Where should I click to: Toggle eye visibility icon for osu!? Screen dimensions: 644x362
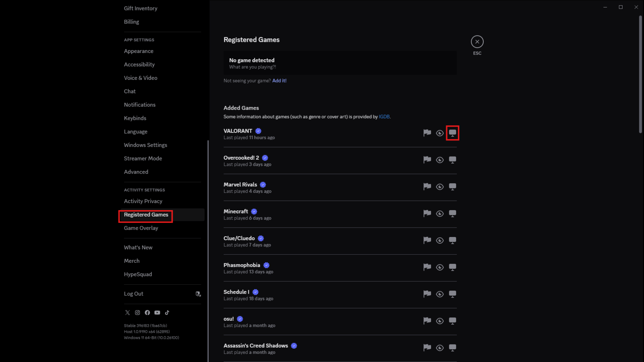pos(440,321)
